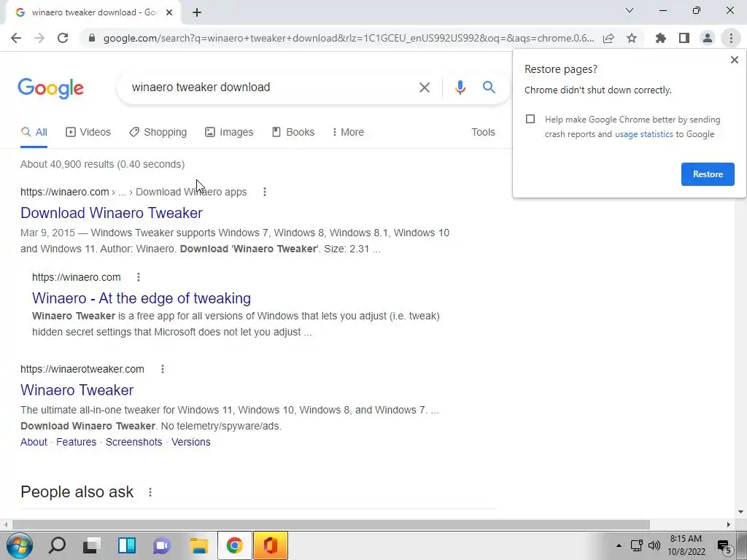The image size is (747, 560).
Task: Restore the previous Chrome pages
Action: (708, 174)
